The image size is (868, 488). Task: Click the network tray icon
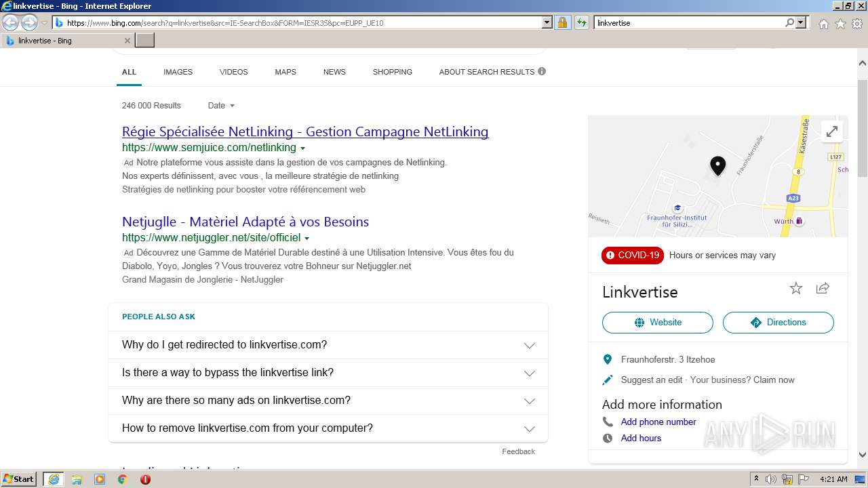point(787,479)
